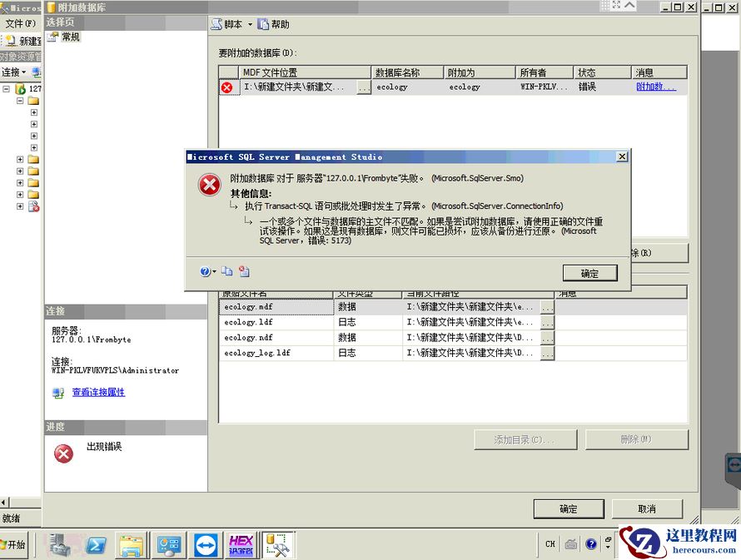
Task: Switch to TeamViewer on the taskbar
Action: tap(206, 545)
